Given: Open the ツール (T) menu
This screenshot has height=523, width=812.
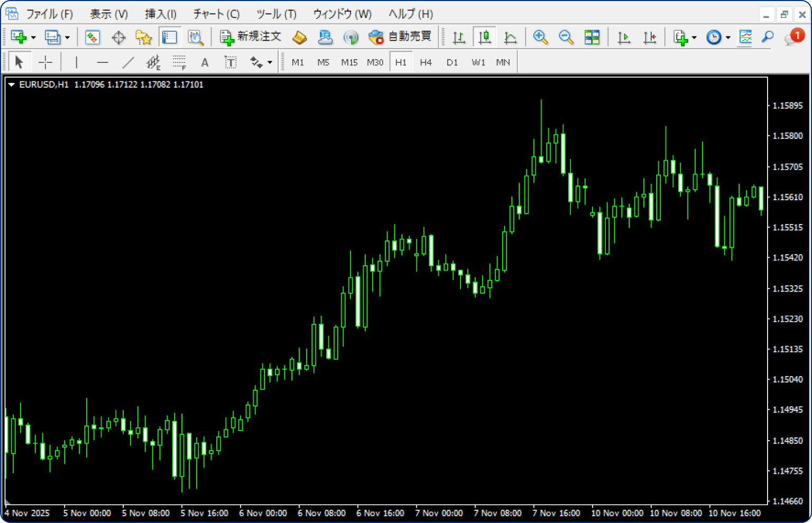Looking at the screenshot, I should click(276, 14).
